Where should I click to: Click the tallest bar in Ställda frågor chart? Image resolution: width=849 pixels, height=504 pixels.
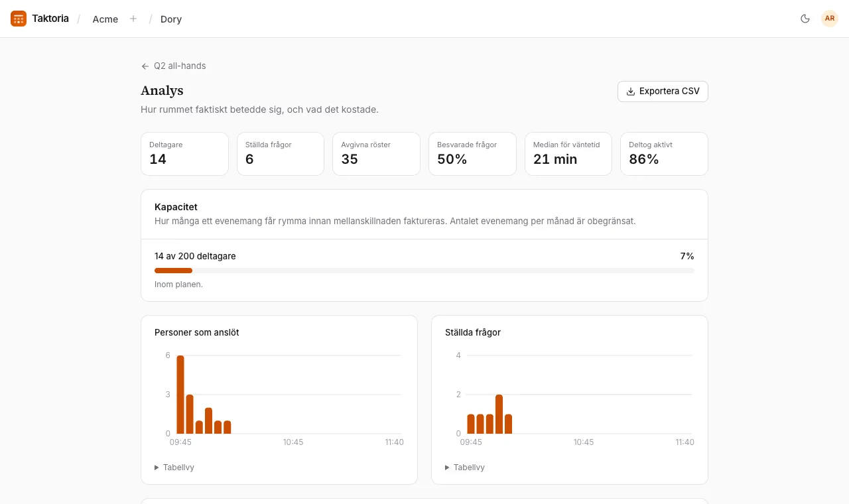pos(499,414)
